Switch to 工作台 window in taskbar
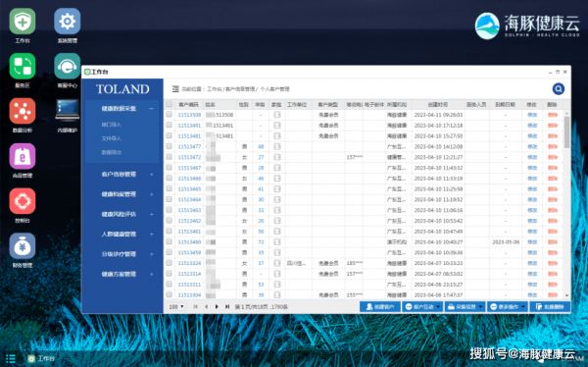588x367 pixels. (41, 359)
